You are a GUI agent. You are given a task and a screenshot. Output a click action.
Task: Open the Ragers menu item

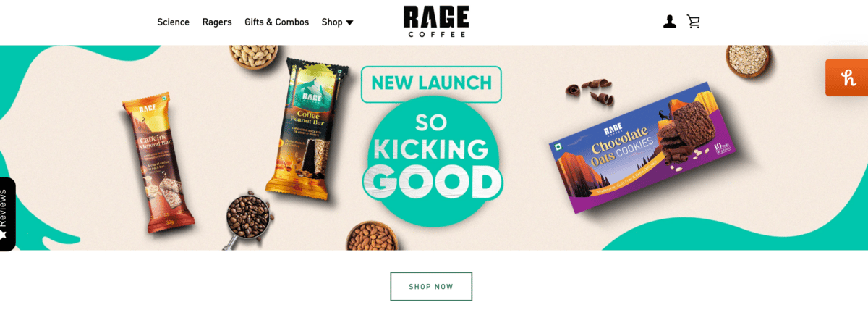tap(217, 22)
